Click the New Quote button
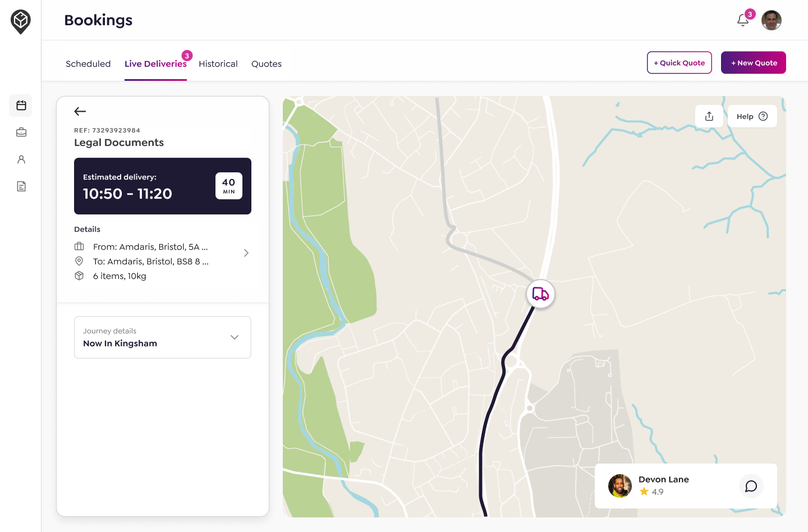This screenshot has height=532, width=808. 754,63
